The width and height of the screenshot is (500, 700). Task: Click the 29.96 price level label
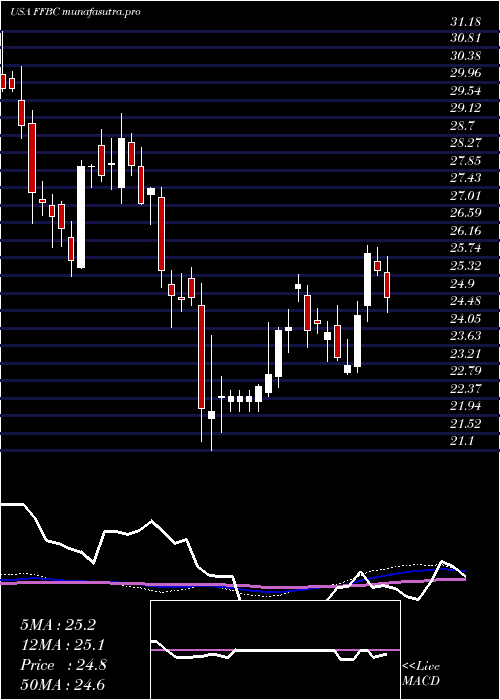click(x=465, y=74)
